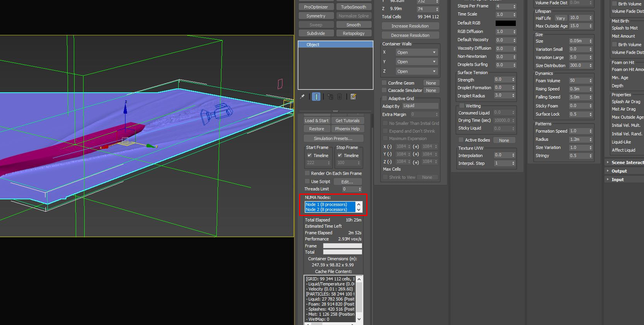Select Node 1 (8 processors)

coord(330,204)
